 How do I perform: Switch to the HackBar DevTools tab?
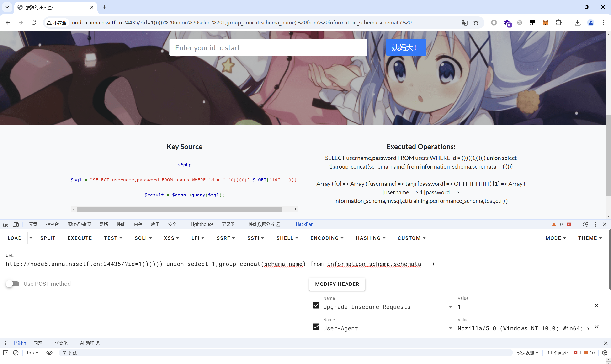(304, 224)
